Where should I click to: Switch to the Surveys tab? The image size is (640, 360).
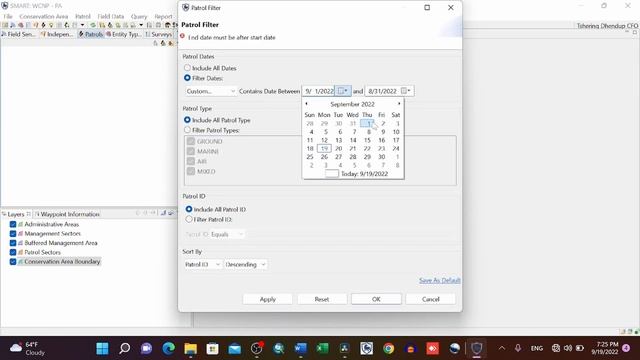pos(158,34)
